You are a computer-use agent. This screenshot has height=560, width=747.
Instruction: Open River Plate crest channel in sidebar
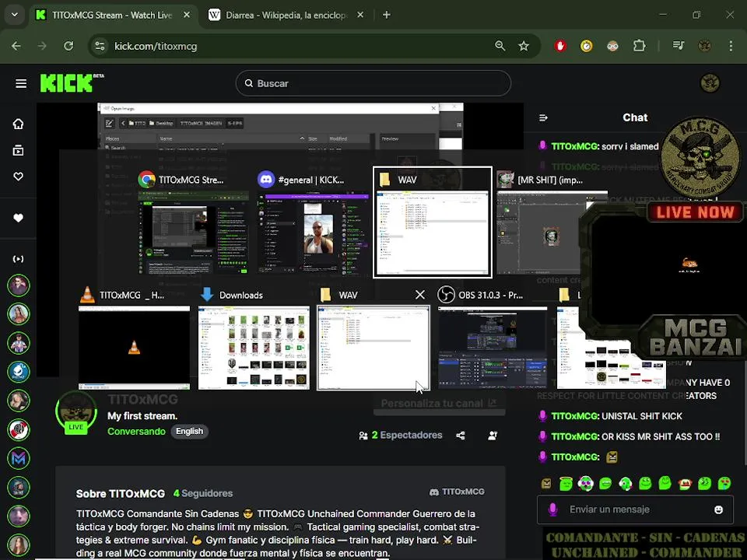click(x=18, y=429)
